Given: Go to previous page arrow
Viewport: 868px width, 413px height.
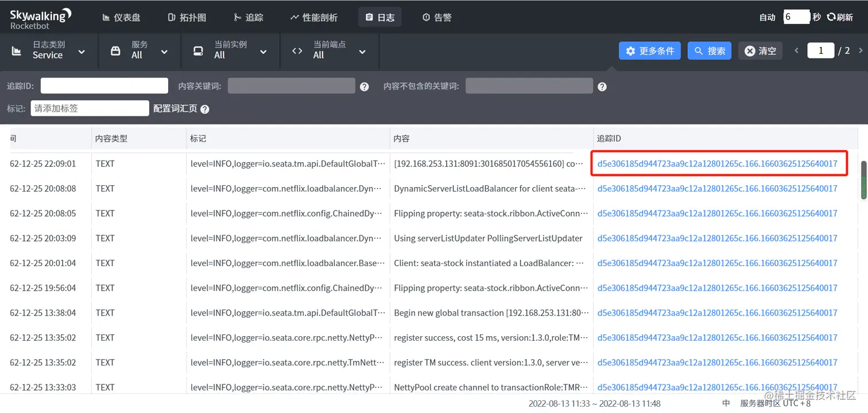Looking at the screenshot, I should [x=796, y=50].
